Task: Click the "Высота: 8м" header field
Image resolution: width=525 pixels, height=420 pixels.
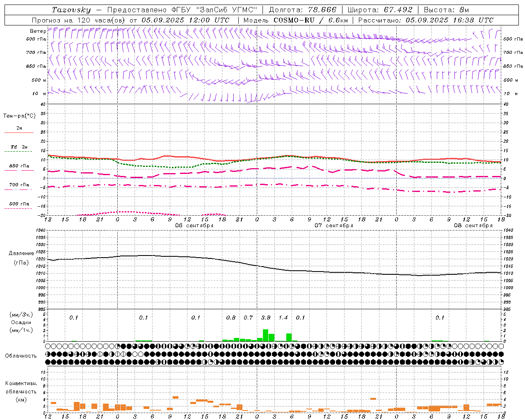Action: click(446, 10)
